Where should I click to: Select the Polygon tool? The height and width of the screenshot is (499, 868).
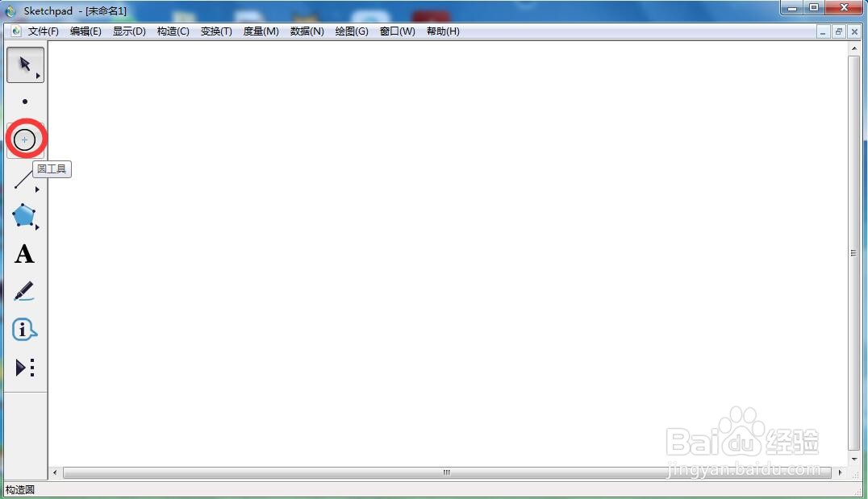point(24,216)
